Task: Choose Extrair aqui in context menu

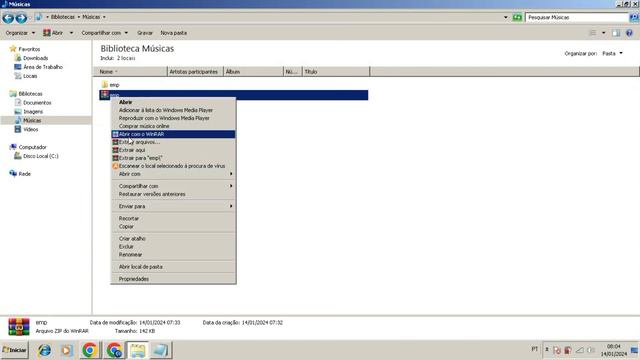Action: pos(173,150)
